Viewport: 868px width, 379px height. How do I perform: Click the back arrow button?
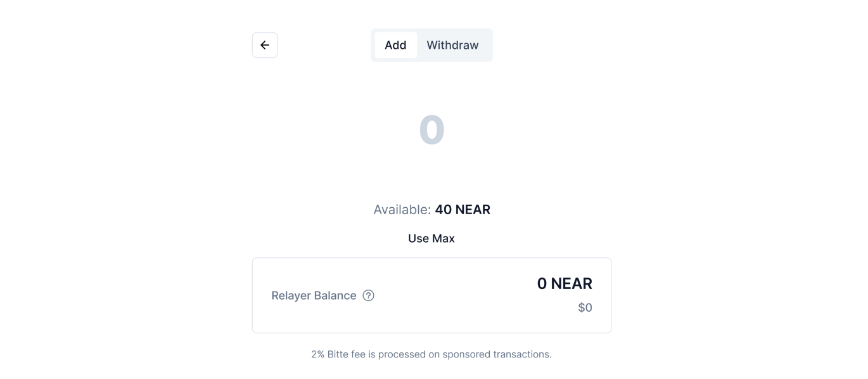click(x=265, y=45)
